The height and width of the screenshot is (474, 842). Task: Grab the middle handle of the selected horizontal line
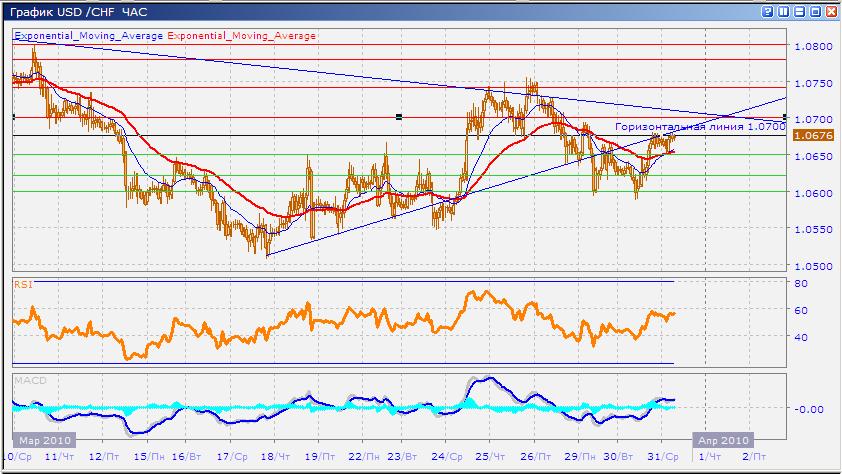399,117
